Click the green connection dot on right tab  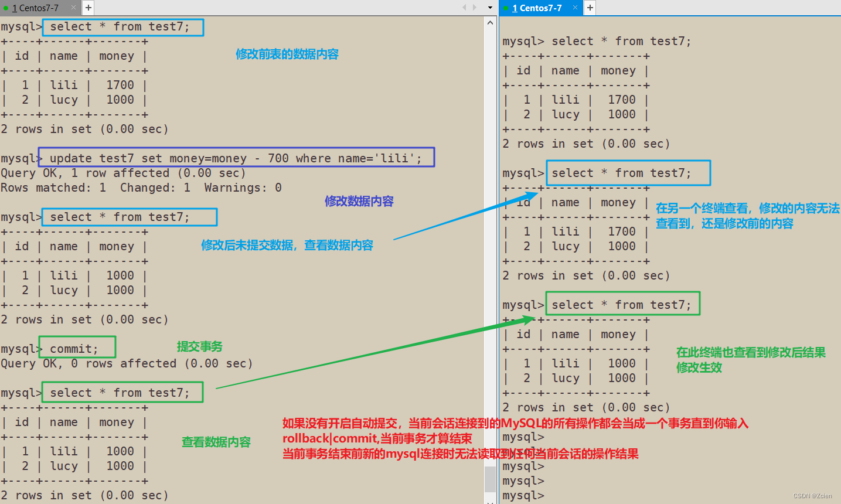click(506, 8)
